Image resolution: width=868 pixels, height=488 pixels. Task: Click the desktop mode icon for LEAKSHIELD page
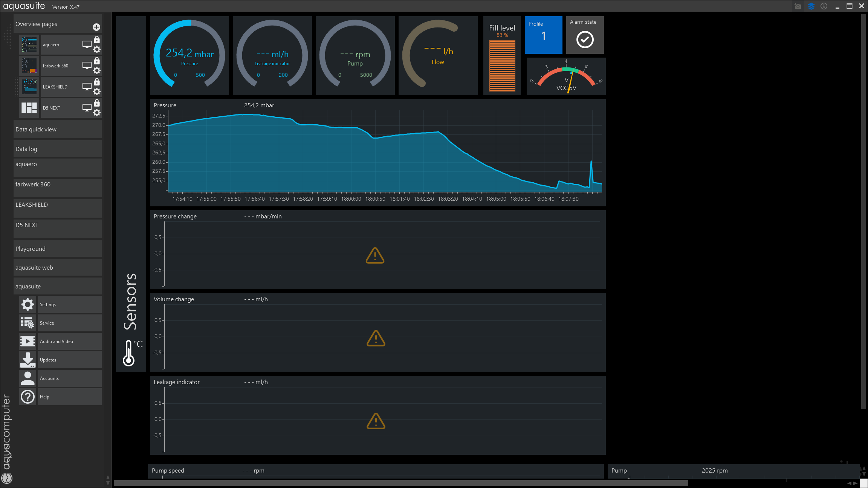point(87,87)
